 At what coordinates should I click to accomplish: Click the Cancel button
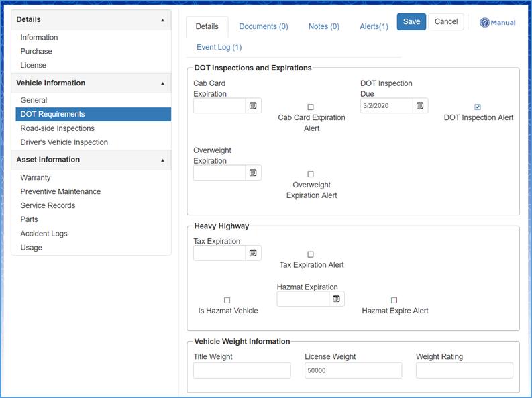click(x=446, y=21)
